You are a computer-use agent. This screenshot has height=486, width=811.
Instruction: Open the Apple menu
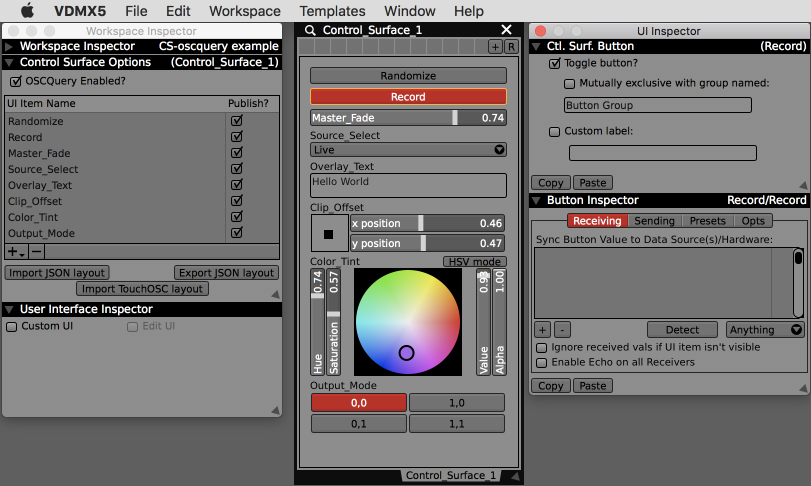27,10
